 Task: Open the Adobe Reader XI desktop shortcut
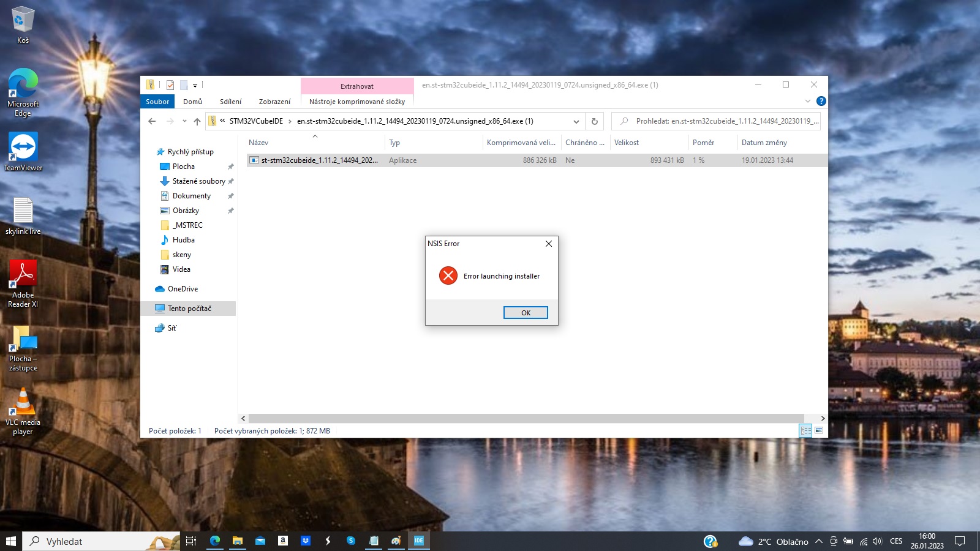[x=23, y=282]
